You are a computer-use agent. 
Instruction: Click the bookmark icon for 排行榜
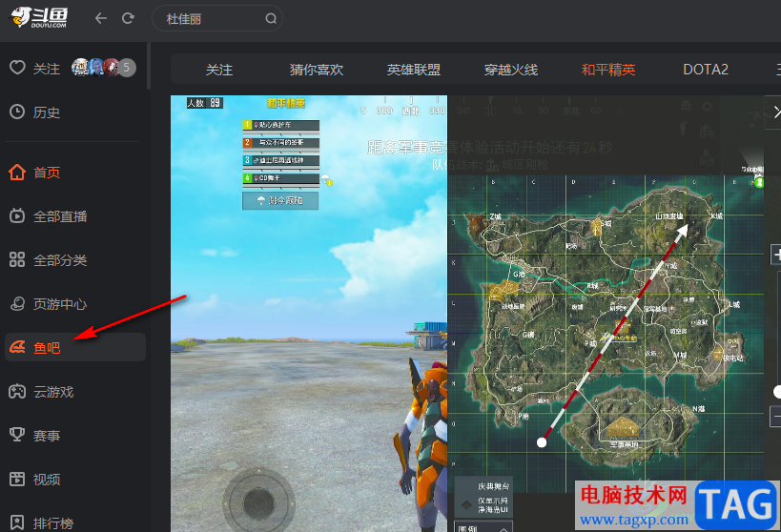(x=17, y=522)
